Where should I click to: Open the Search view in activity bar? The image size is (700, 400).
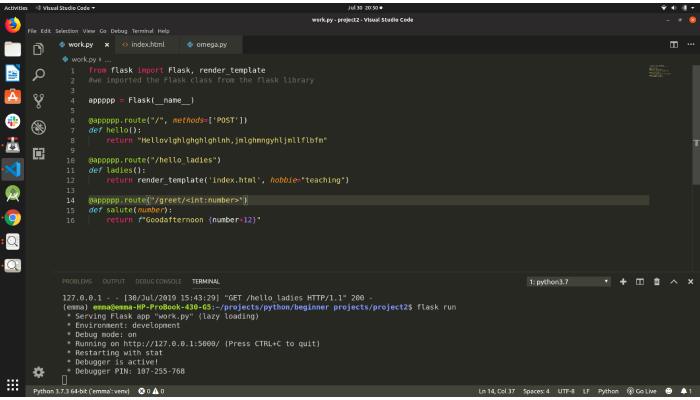pos(39,74)
